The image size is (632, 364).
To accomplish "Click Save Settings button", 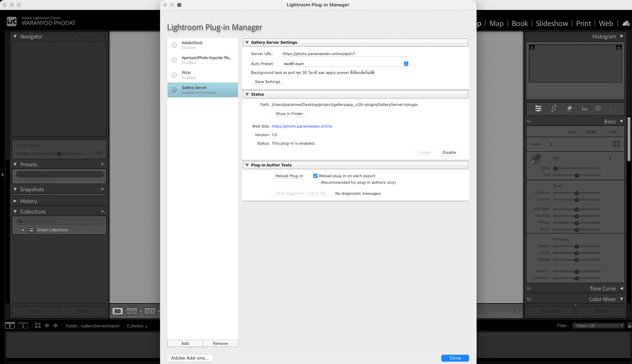I will [x=268, y=82].
